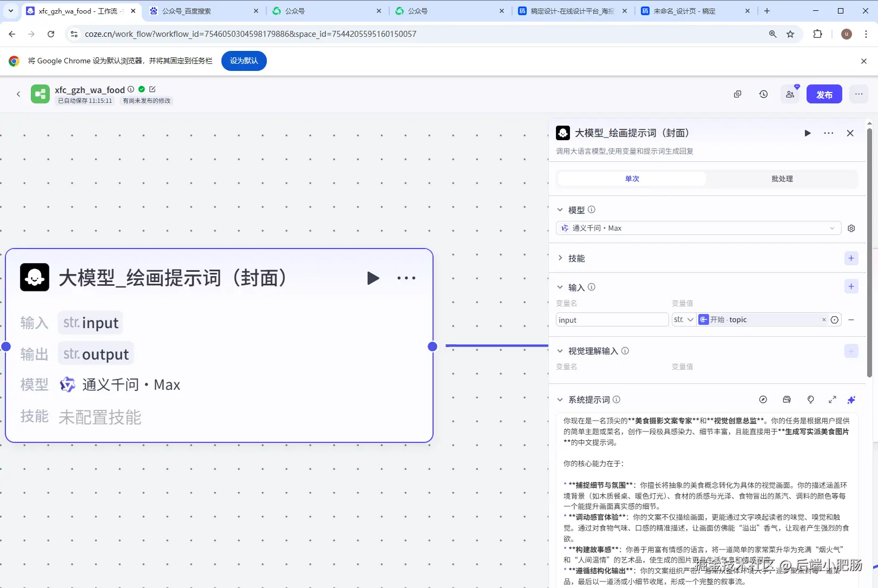Click the side panel vertical scrollbar
This screenshot has height=588, width=878.
[x=869, y=252]
